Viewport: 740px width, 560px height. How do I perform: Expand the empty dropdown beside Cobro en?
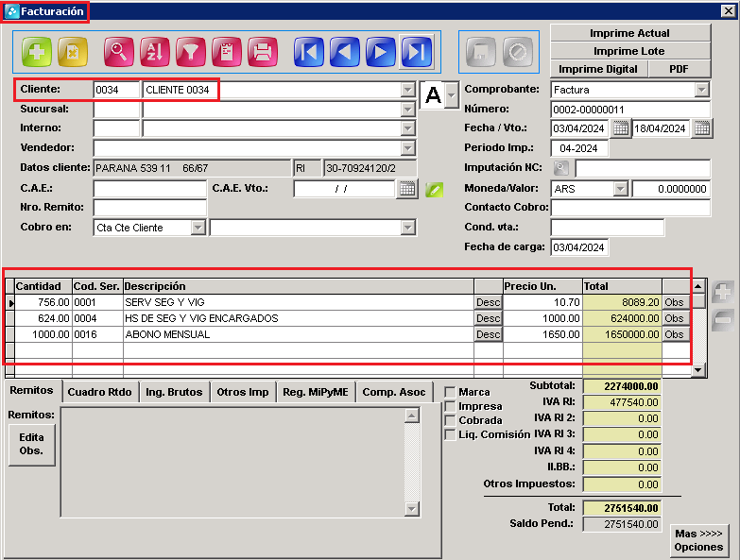tap(407, 228)
